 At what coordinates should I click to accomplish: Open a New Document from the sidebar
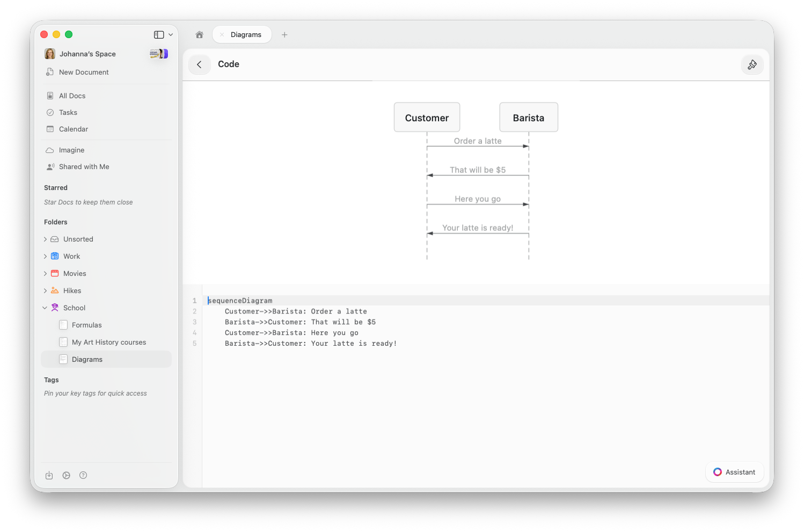83,72
